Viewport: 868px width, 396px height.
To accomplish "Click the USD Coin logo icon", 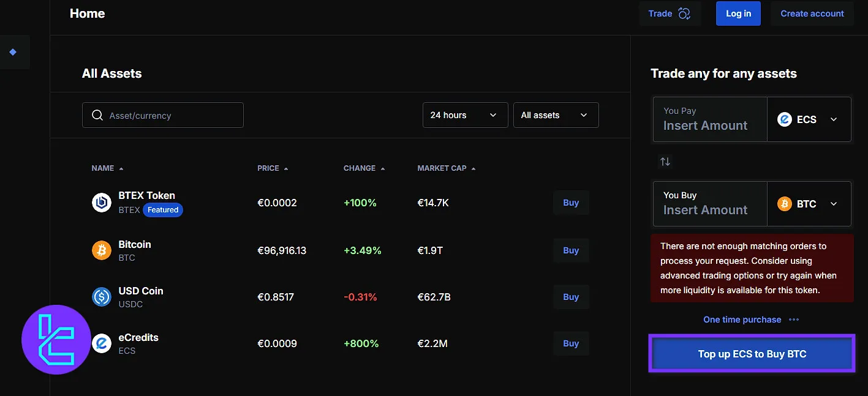I will 101,297.
